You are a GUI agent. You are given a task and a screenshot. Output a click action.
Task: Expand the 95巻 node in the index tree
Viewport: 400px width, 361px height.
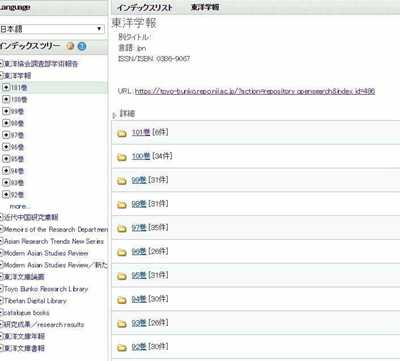pos(6,159)
